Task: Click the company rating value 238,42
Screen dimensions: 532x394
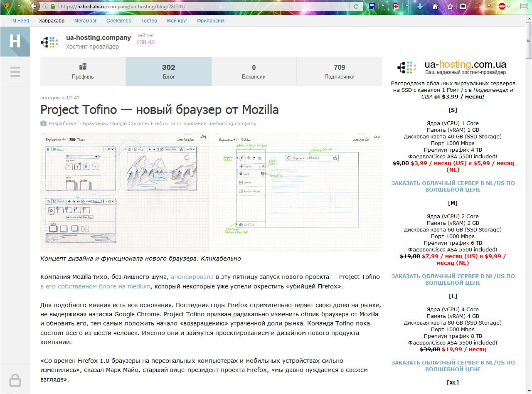Action: (x=145, y=42)
